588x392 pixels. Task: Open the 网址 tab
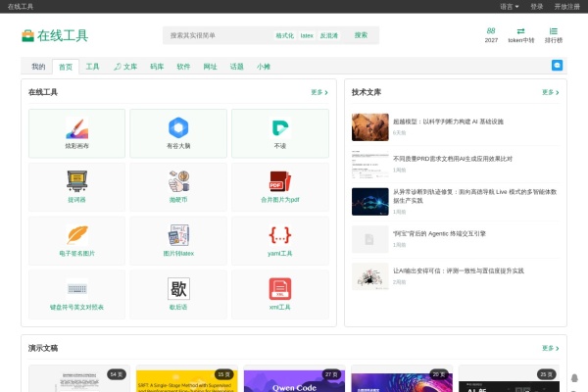(210, 67)
